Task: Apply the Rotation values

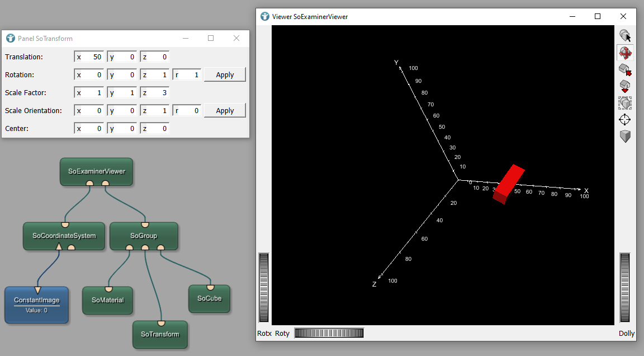Action: (x=225, y=75)
